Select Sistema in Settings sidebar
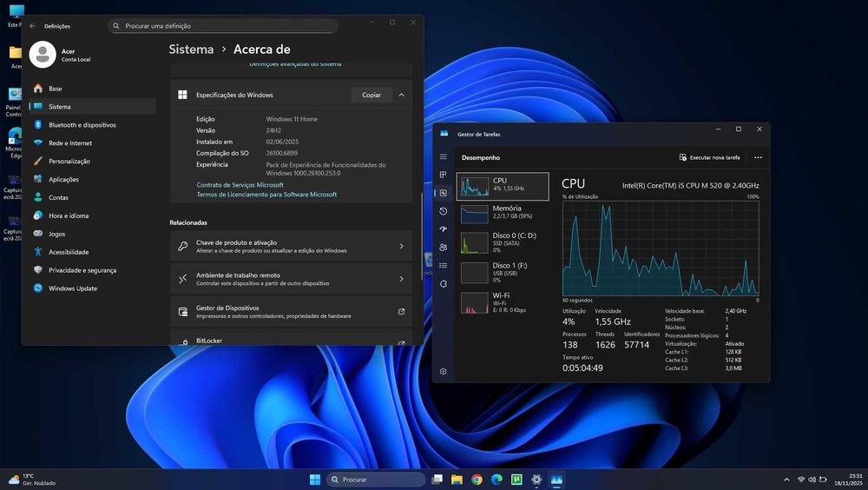Image resolution: width=868 pixels, height=490 pixels. tap(93, 106)
